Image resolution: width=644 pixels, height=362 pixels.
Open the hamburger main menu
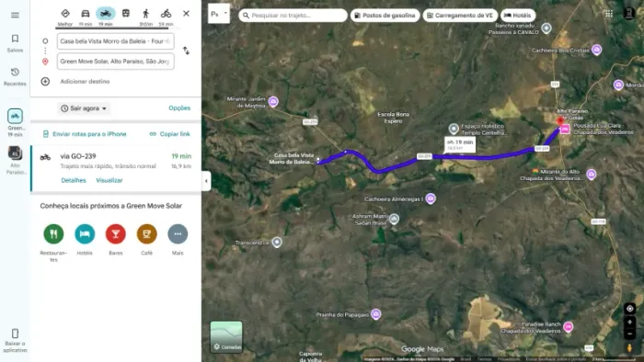[15, 16]
